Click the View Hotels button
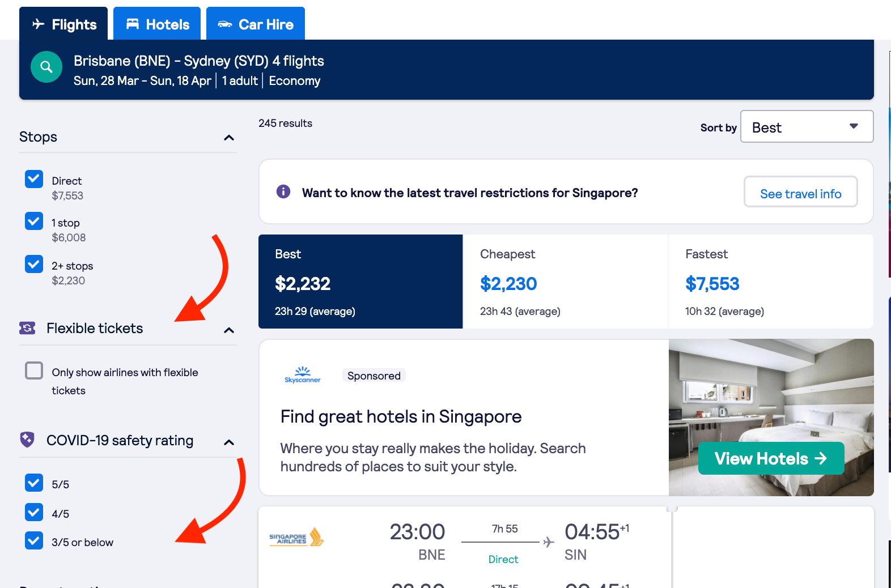 [771, 458]
